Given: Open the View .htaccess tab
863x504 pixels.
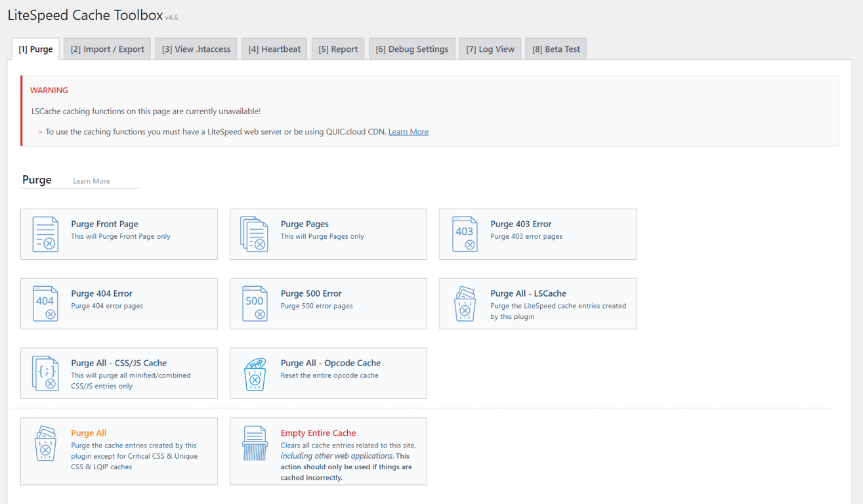Looking at the screenshot, I should coord(196,48).
